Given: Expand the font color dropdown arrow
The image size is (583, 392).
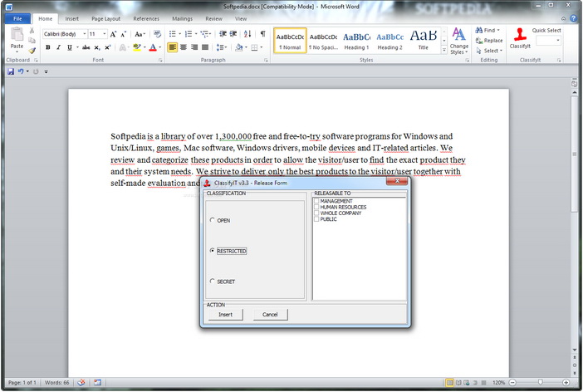Looking at the screenshot, I should (160, 47).
